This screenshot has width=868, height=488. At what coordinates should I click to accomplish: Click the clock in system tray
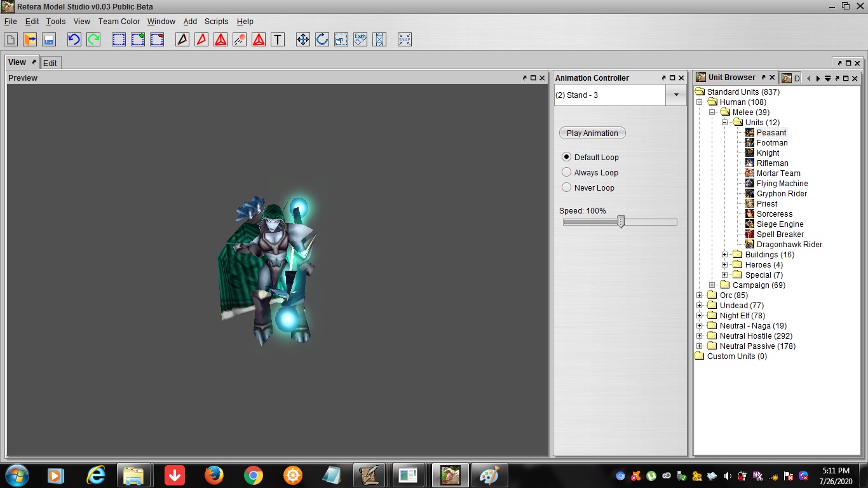point(835,476)
